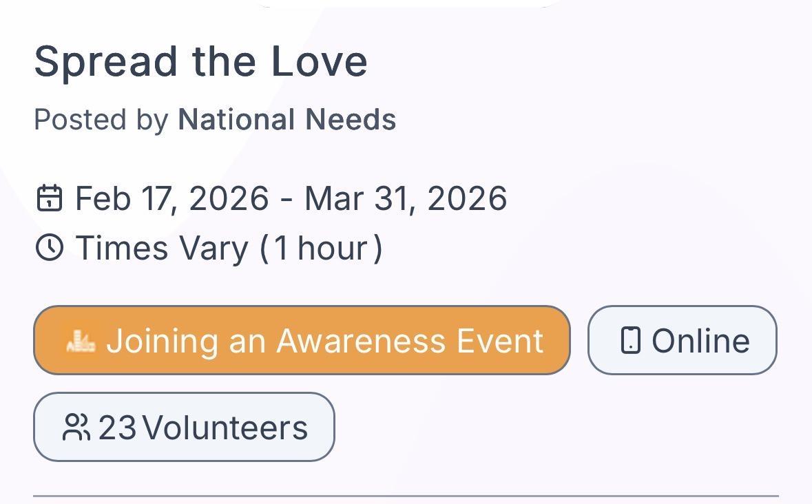Select the "Joining an Awareness Event" text label
The image size is (812, 504).
click(x=324, y=340)
